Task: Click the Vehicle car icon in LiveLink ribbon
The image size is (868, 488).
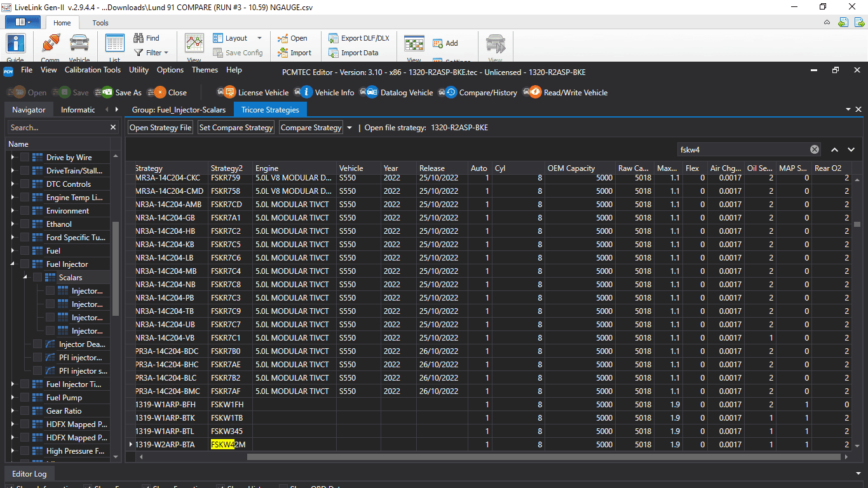Action: click(x=79, y=43)
